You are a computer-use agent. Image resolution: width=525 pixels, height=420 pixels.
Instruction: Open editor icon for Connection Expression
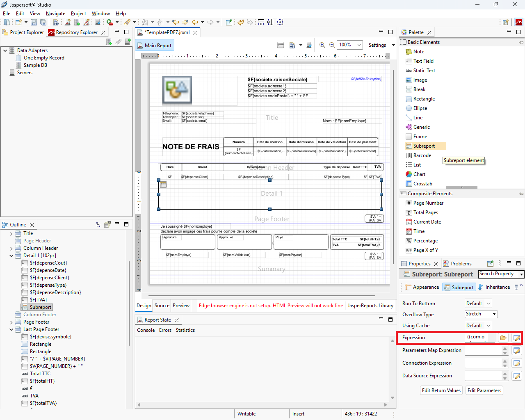[517, 363]
